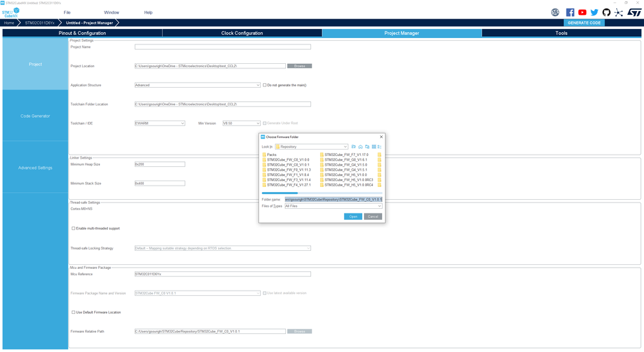Screen dimensions: 644x352
Task: Click the ST logo at top right
Action: [634, 12]
